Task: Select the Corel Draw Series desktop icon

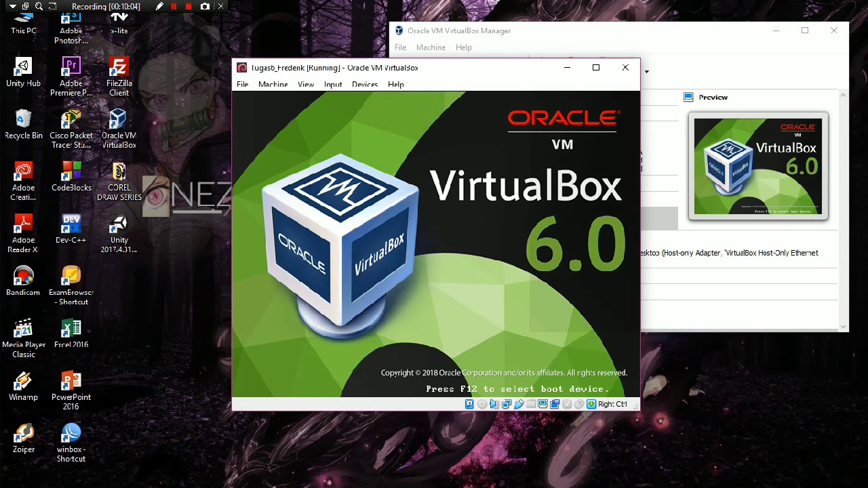Action: coord(119,182)
